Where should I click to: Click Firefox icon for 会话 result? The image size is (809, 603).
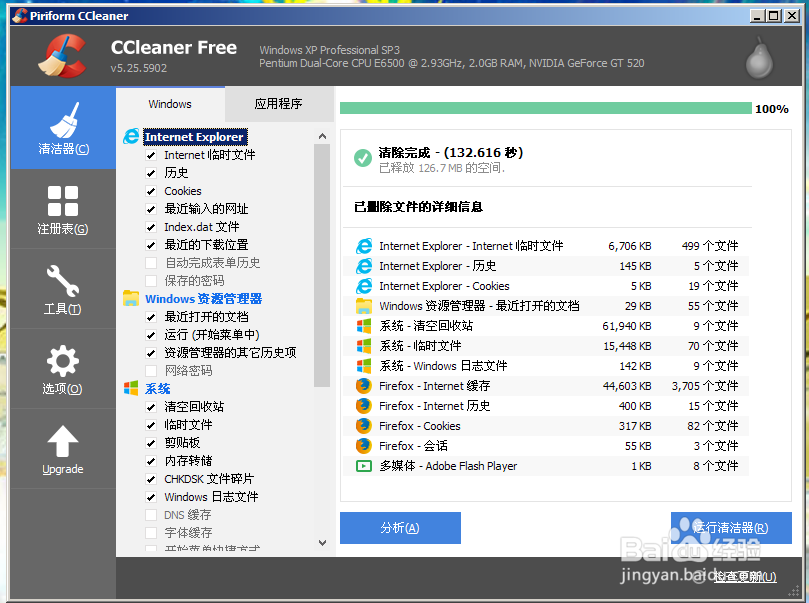pos(364,446)
